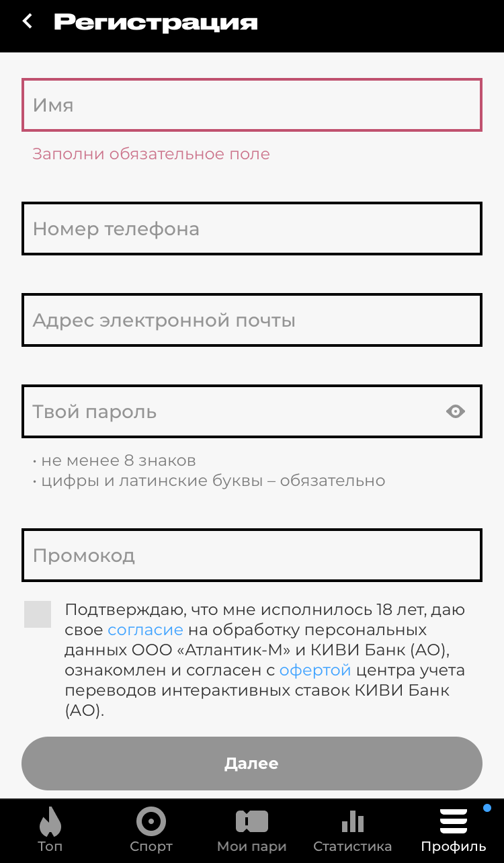Click the Твой пароль field

click(x=228, y=411)
